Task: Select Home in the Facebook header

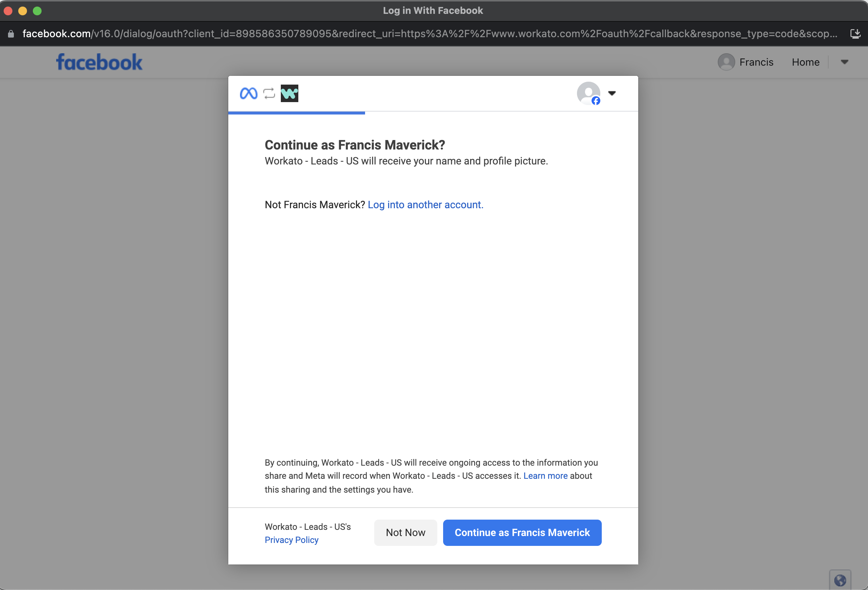Action: point(805,62)
